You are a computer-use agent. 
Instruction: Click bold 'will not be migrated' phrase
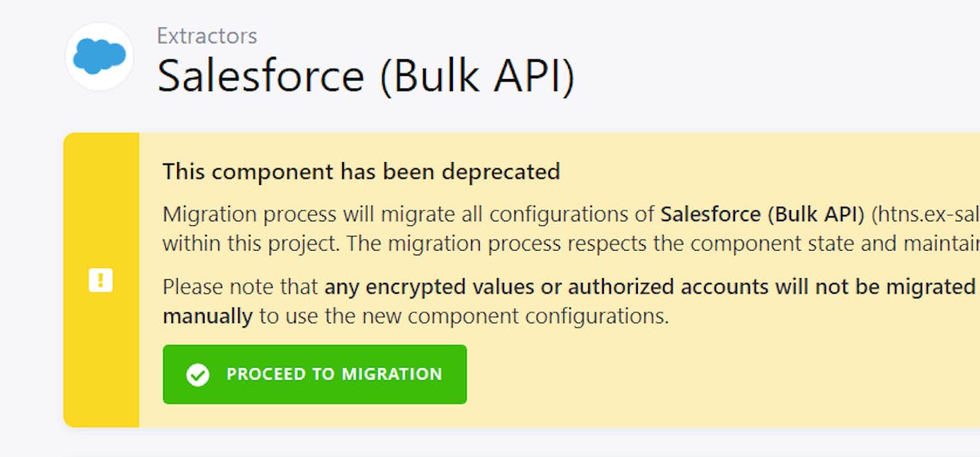coord(876,286)
